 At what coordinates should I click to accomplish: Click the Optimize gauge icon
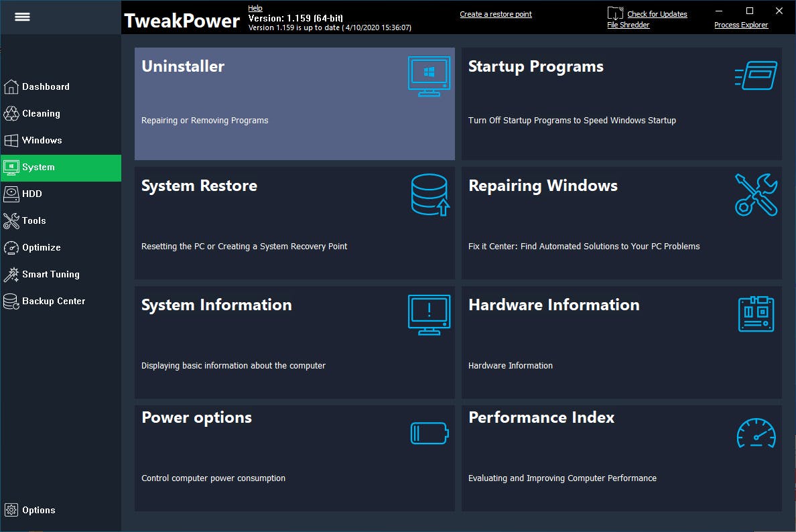tap(11, 248)
